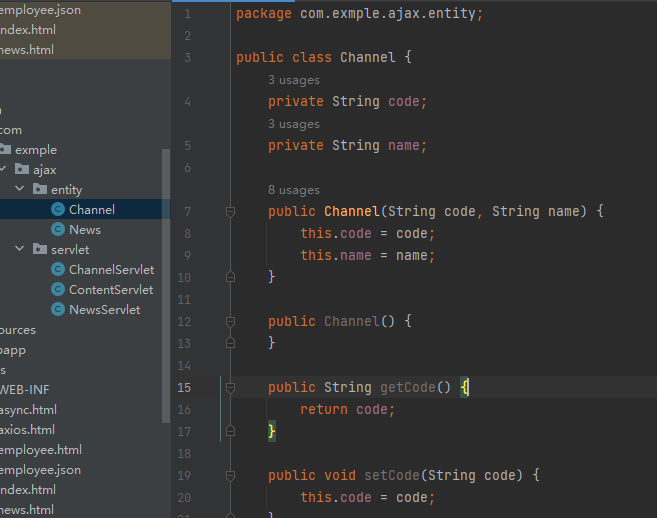
Task: Click the "8 usages" hint above constructor
Action: pos(294,190)
